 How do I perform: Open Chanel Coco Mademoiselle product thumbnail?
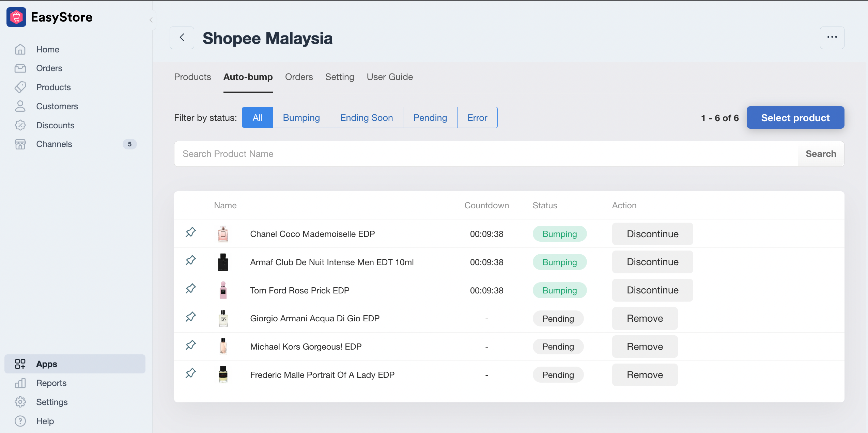pyautogui.click(x=223, y=234)
